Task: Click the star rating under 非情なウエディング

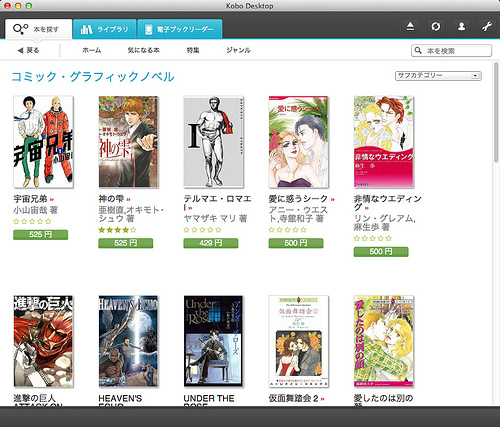Action: point(373,238)
